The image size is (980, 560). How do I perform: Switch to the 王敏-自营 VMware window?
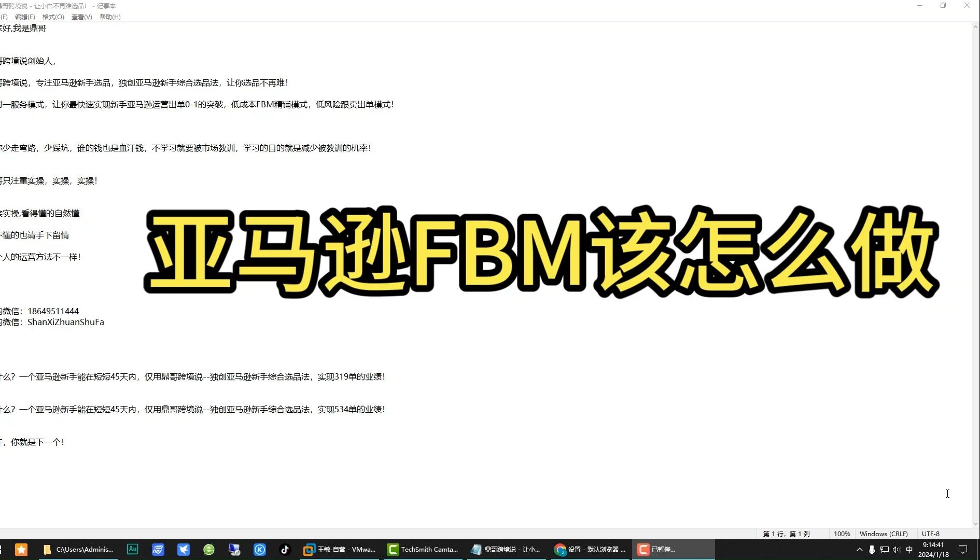click(340, 550)
